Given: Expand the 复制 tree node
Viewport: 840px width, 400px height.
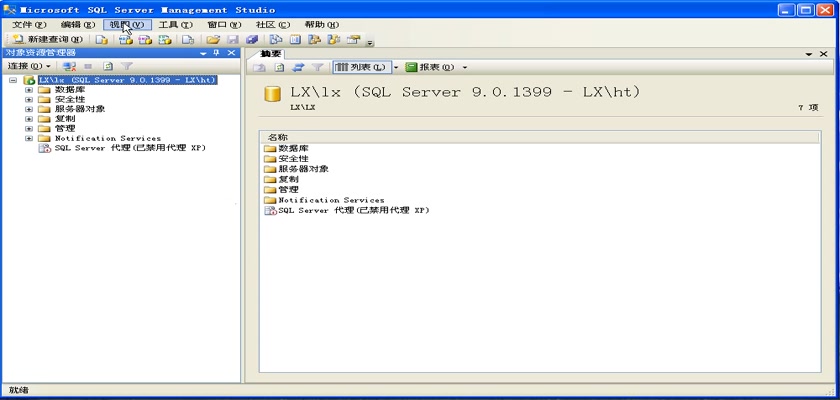Looking at the screenshot, I should tap(29, 119).
